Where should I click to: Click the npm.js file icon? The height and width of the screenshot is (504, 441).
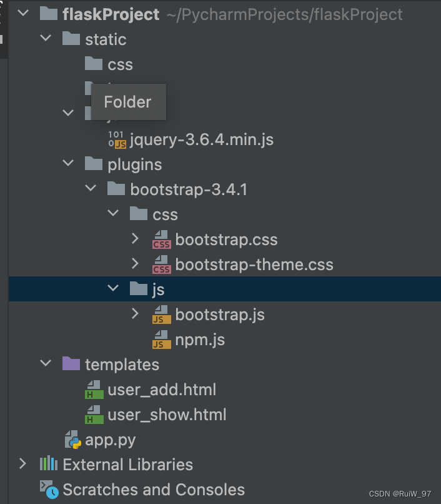point(161,340)
